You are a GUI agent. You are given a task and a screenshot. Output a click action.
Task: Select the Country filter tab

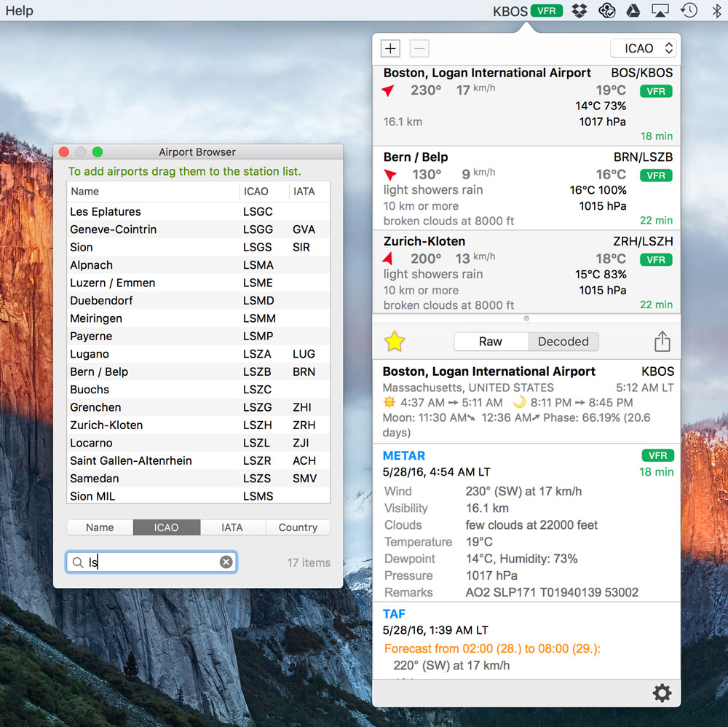click(x=298, y=527)
